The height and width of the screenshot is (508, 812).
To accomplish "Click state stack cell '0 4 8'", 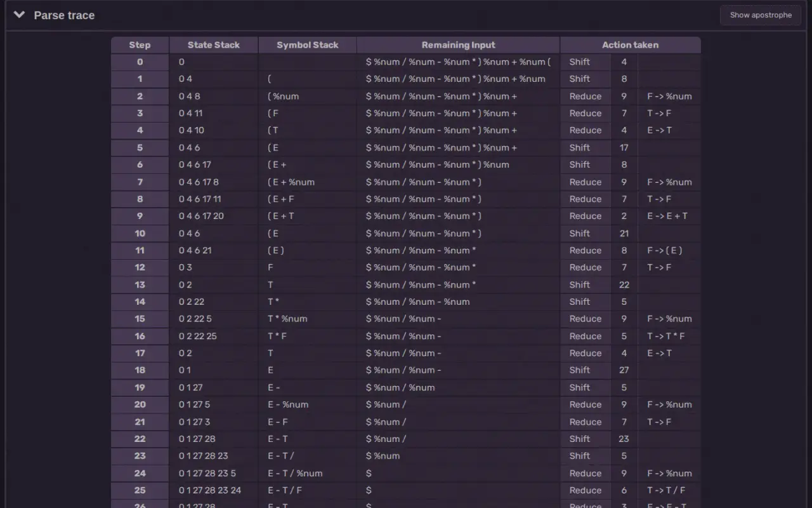I will pos(214,97).
